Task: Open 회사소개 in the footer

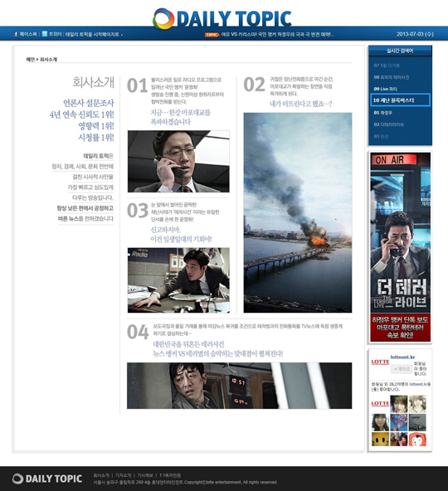Action: 101,475
